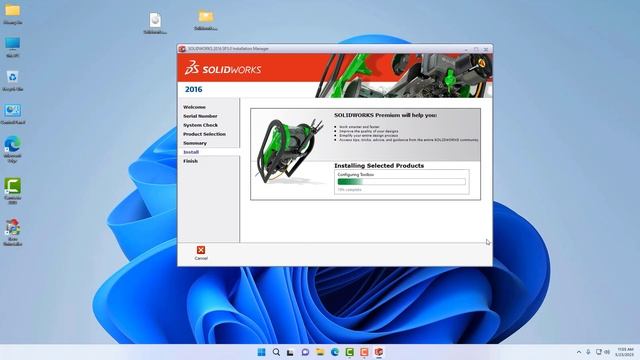Open the System Check step
The image size is (640, 360).
[200, 125]
